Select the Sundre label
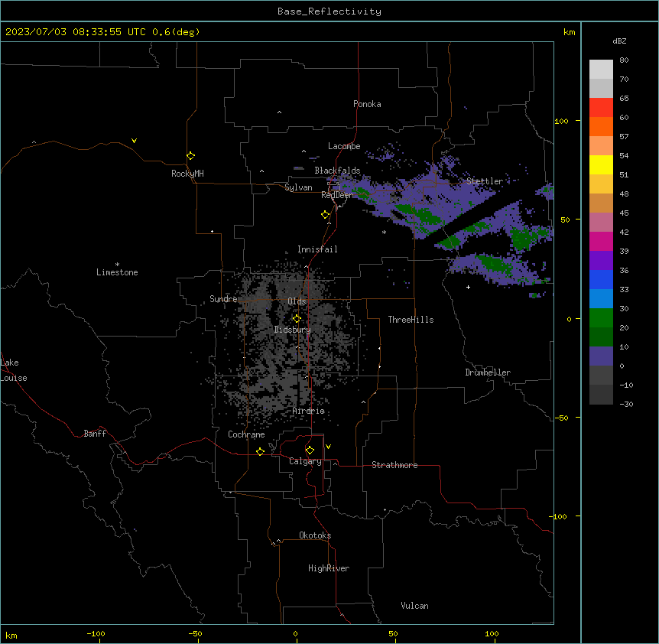The height and width of the screenshot is (644, 659). (223, 299)
